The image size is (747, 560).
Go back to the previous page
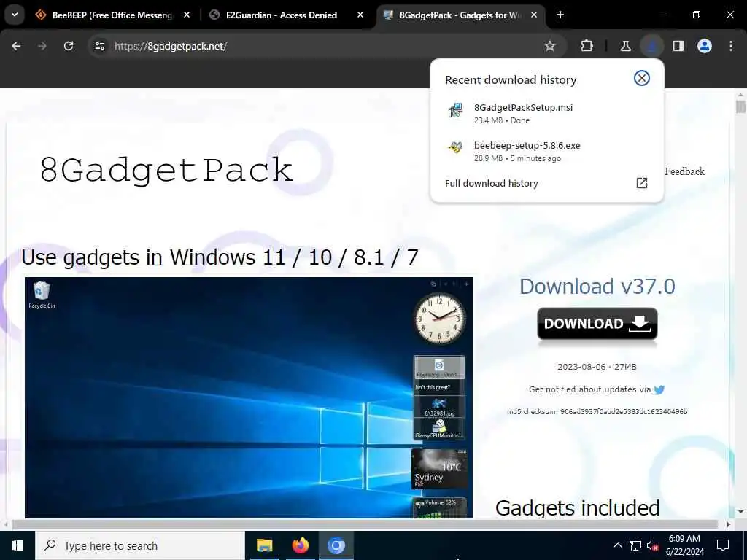(x=16, y=46)
